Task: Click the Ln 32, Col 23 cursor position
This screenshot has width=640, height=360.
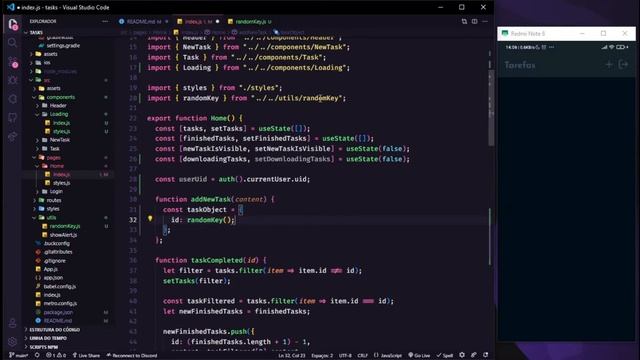Action: point(292,356)
